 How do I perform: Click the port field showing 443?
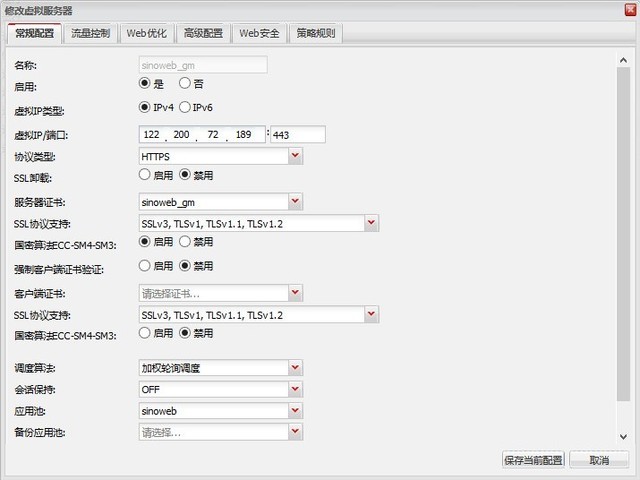pos(298,135)
